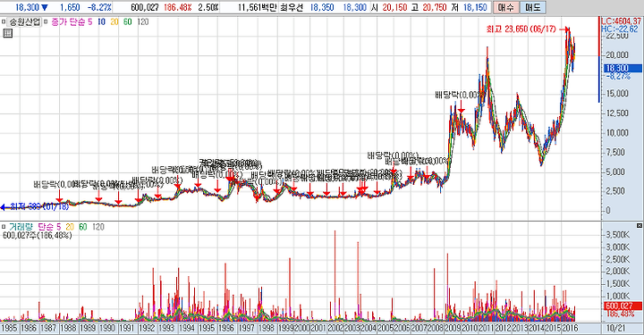Click the blue 18,300 price tag on axis
The image size is (644, 335).
[623, 68]
